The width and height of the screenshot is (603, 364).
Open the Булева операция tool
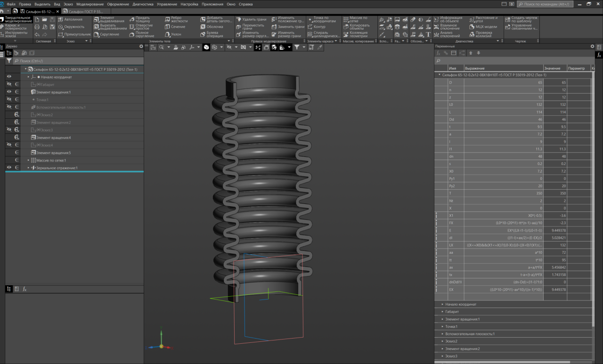pos(212,34)
